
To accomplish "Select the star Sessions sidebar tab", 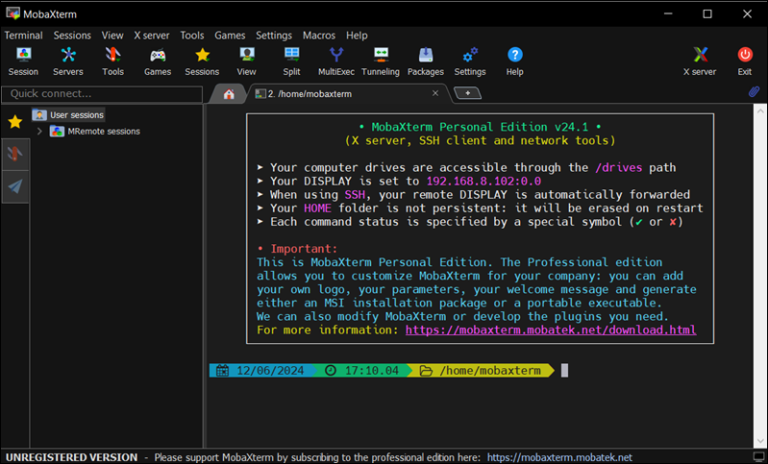I will point(15,122).
